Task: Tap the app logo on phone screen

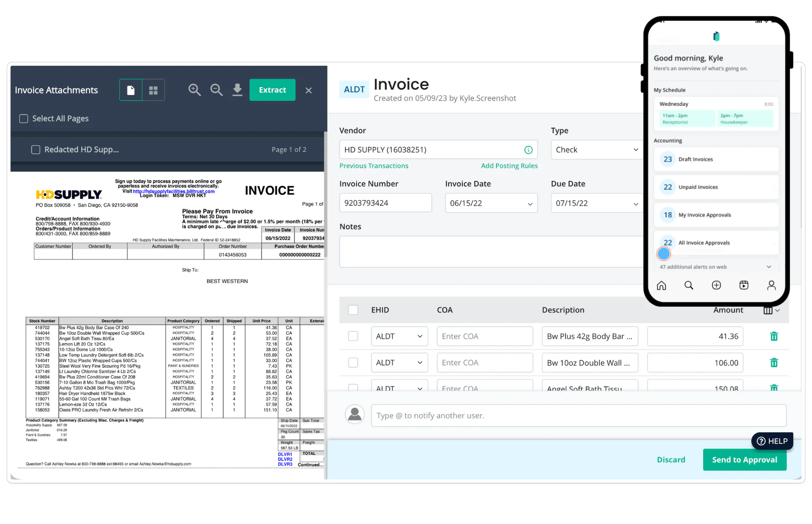Action: (716, 36)
